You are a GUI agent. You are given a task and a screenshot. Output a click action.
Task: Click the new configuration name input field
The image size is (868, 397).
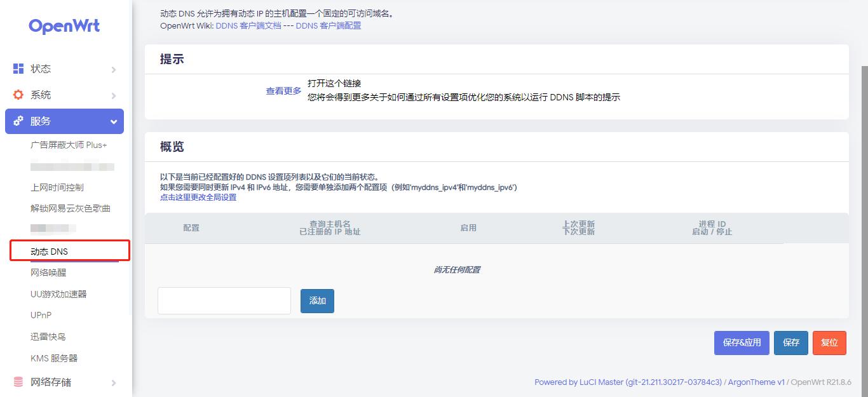click(224, 300)
